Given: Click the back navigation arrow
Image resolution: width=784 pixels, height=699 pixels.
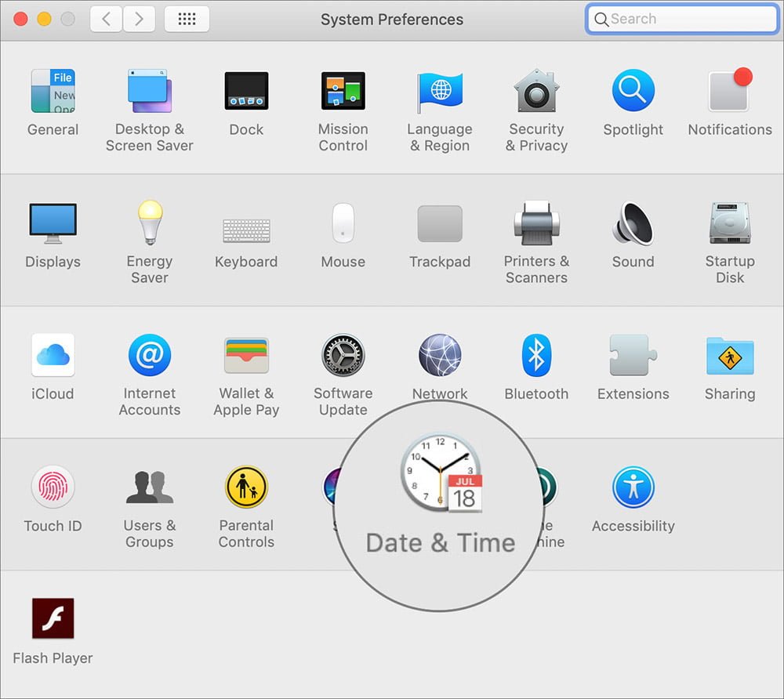Looking at the screenshot, I should pos(106,20).
